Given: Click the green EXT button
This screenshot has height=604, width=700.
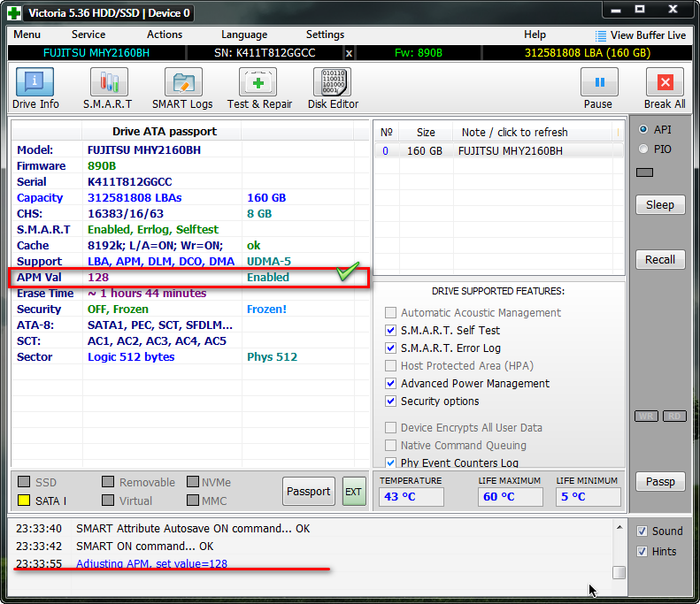Looking at the screenshot, I should (354, 491).
